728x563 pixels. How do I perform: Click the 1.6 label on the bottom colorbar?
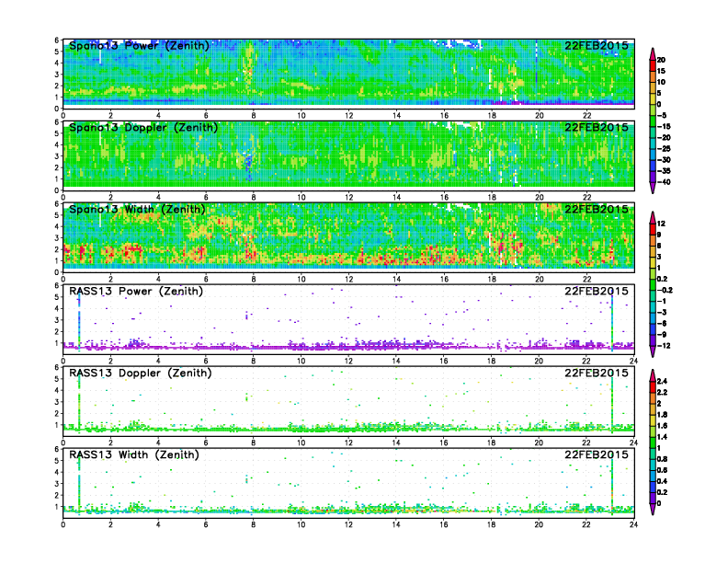click(663, 426)
